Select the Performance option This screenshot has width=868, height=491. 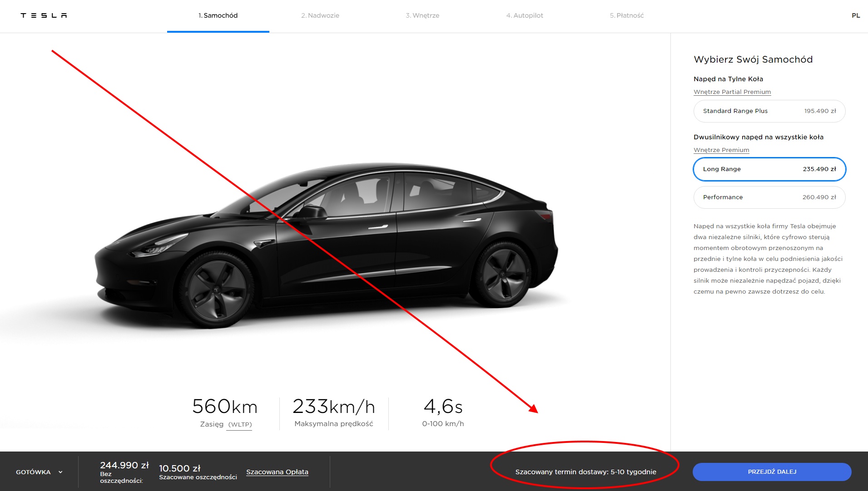(x=769, y=197)
